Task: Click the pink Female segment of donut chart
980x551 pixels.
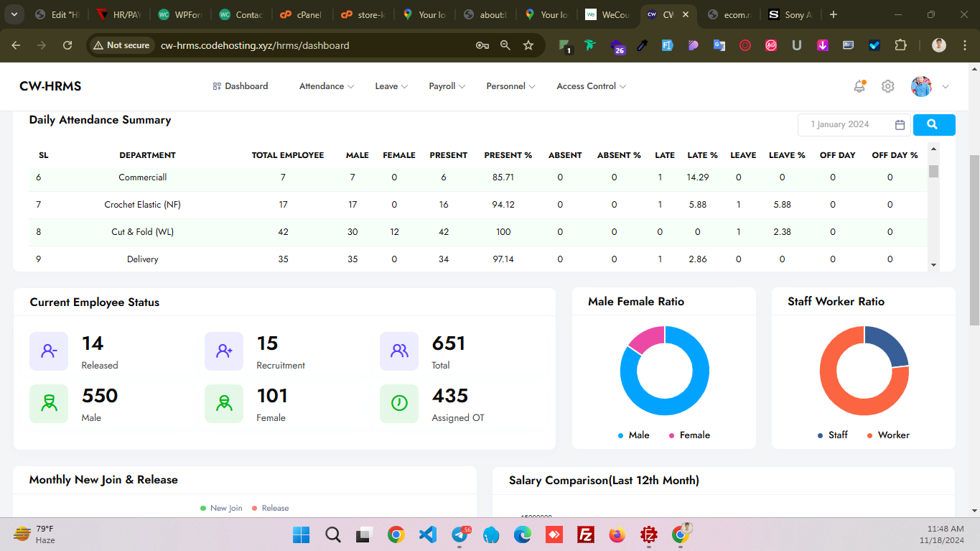Action: pyautogui.click(x=644, y=339)
